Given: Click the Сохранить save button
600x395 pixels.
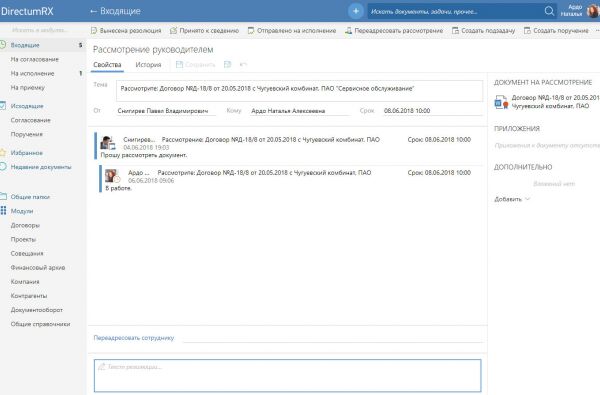Looking at the screenshot, I should coord(196,65).
